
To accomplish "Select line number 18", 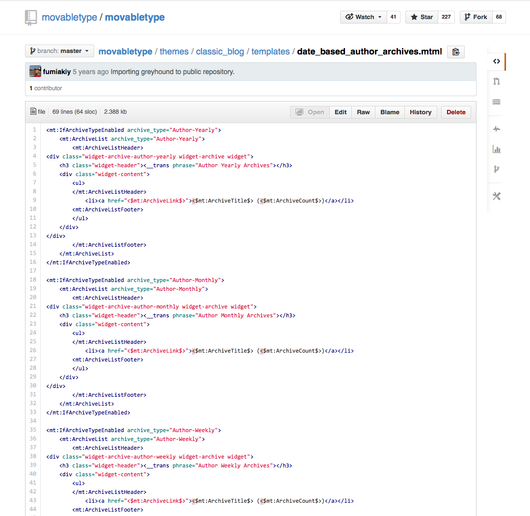I will click(x=33, y=279).
